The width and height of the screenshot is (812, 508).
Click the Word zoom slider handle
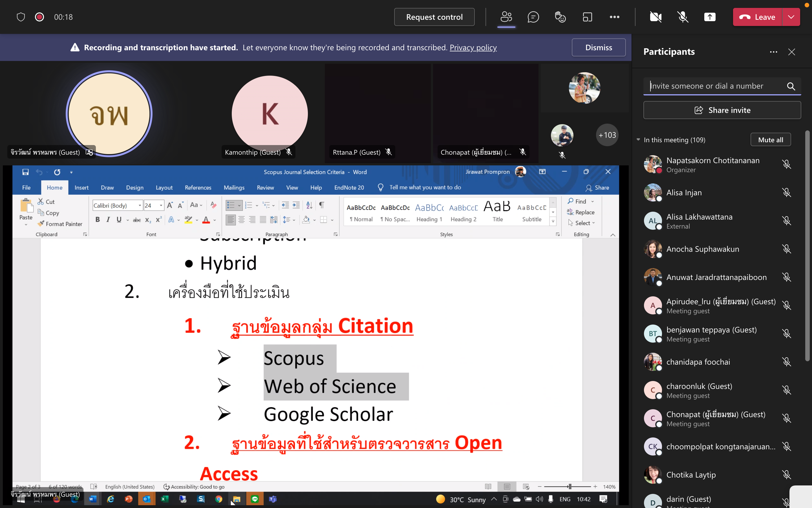(570, 487)
